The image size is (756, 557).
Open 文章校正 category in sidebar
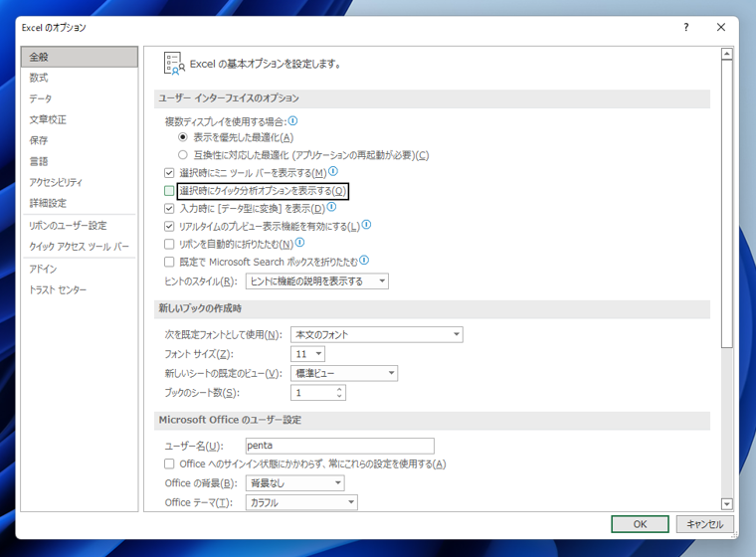(x=80, y=119)
